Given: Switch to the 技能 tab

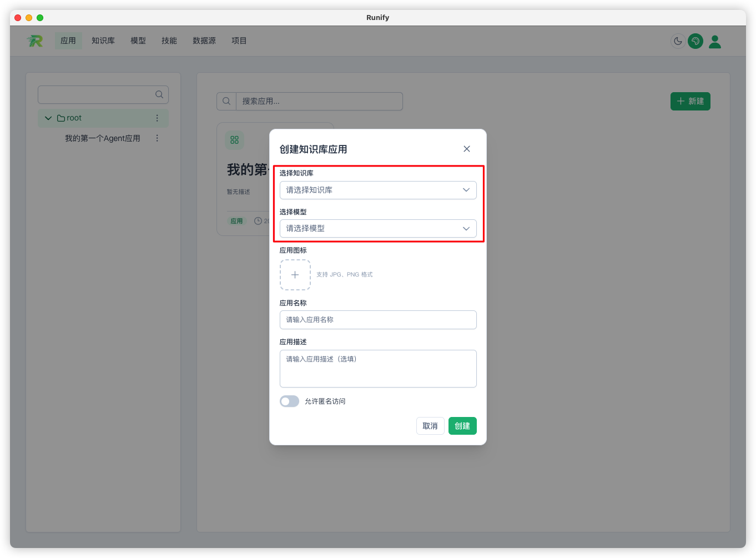Looking at the screenshot, I should click(169, 41).
